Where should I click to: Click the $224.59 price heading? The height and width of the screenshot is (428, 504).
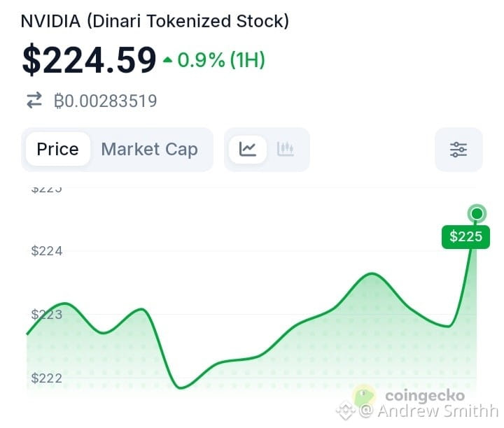pyautogui.click(x=89, y=59)
